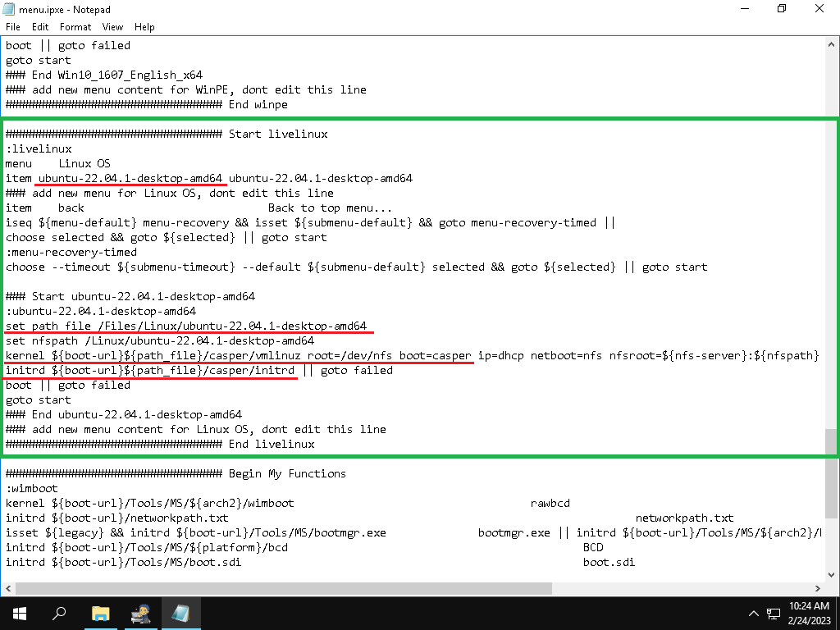
Task: Open the Help menu
Action: click(x=144, y=27)
